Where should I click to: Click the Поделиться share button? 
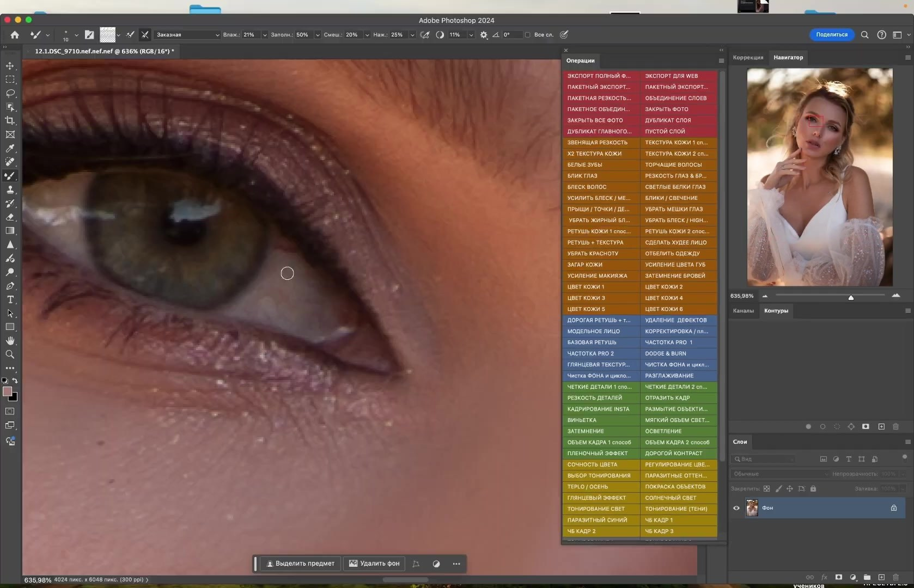pos(831,34)
